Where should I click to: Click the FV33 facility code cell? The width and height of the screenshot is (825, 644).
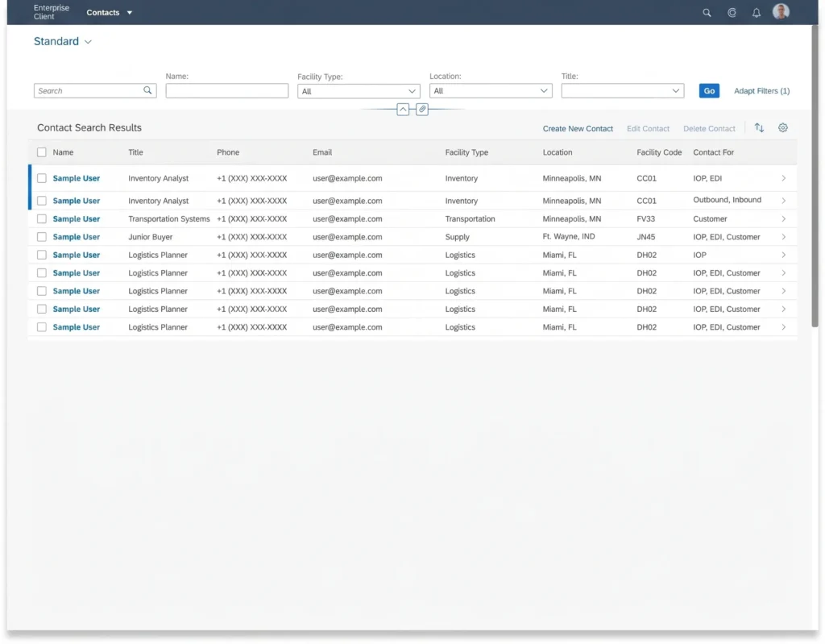[645, 219]
